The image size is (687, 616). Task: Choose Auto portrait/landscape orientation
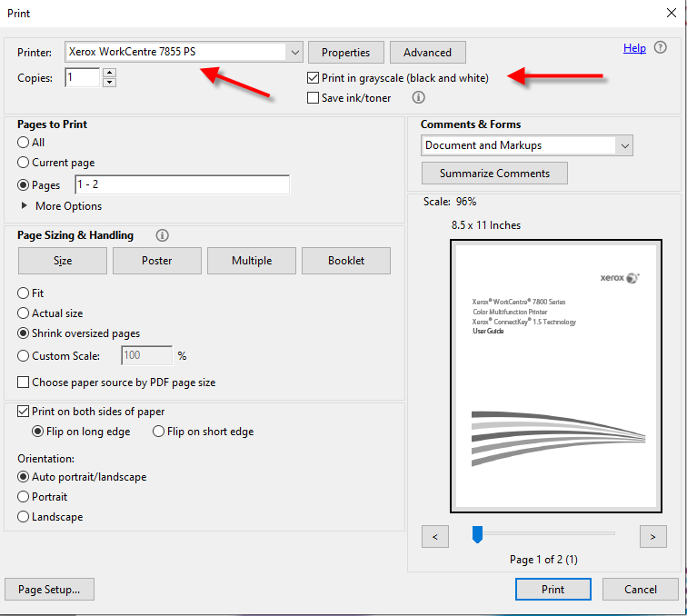click(x=24, y=477)
